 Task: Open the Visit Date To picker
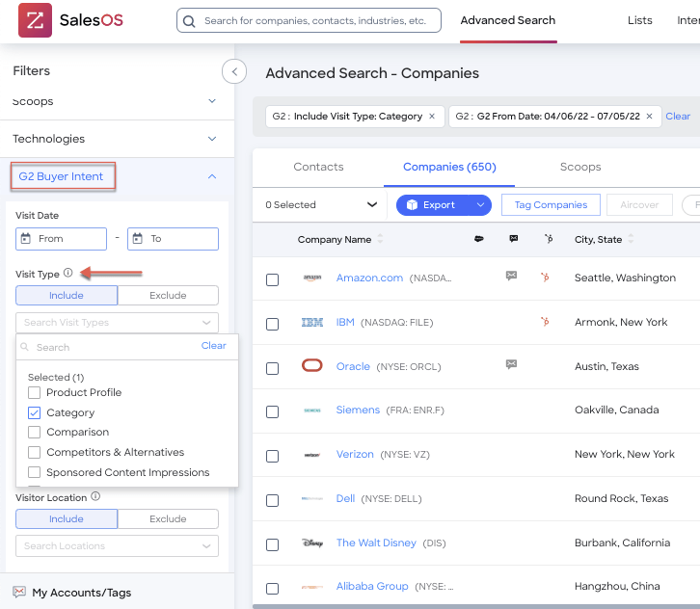tap(173, 239)
